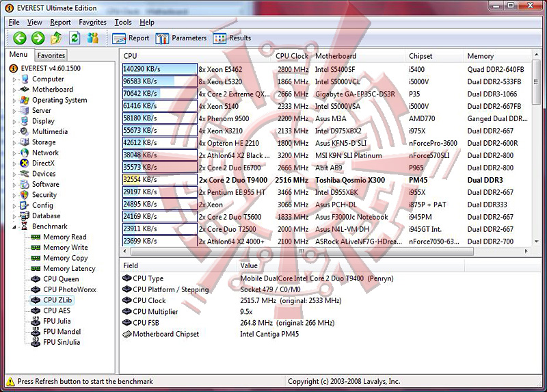Sort by Memory column header
The width and height of the screenshot is (547, 392).
click(498, 56)
